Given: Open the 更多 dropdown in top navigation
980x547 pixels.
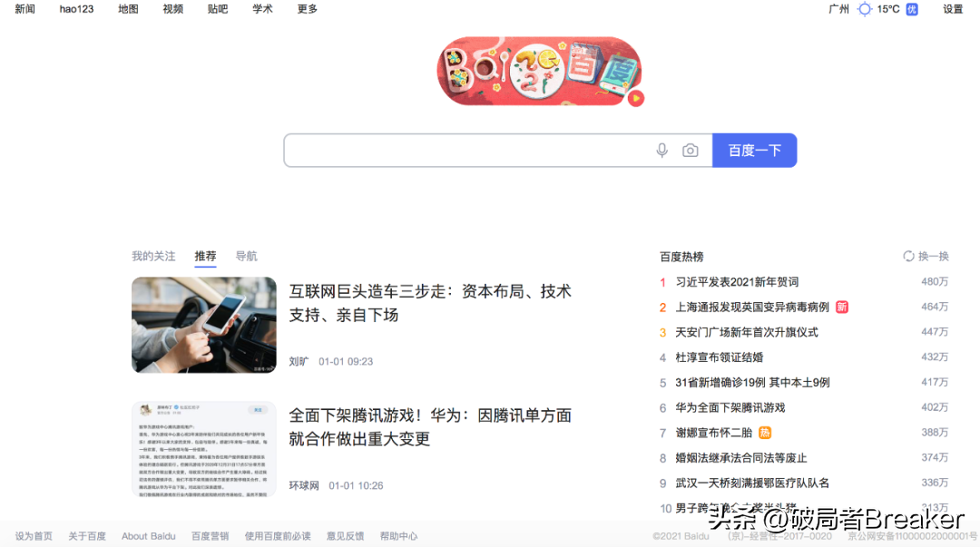Looking at the screenshot, I should point(306,9).
